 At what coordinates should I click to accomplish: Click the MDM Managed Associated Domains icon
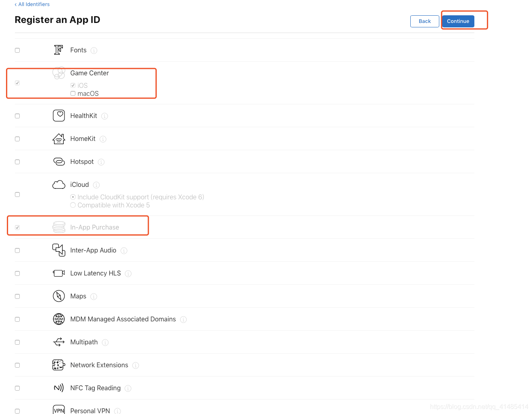tap(59, 319)
